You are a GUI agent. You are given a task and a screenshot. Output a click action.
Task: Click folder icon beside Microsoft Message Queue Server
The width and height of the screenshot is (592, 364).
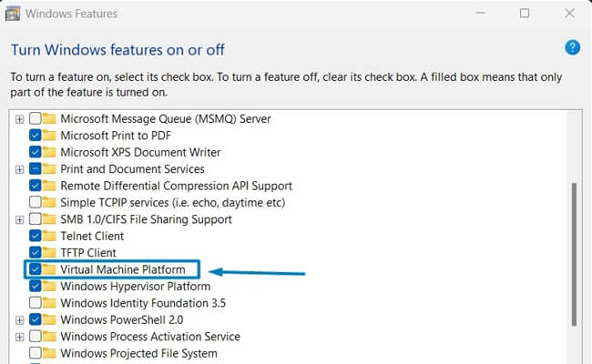pos(49,118)
